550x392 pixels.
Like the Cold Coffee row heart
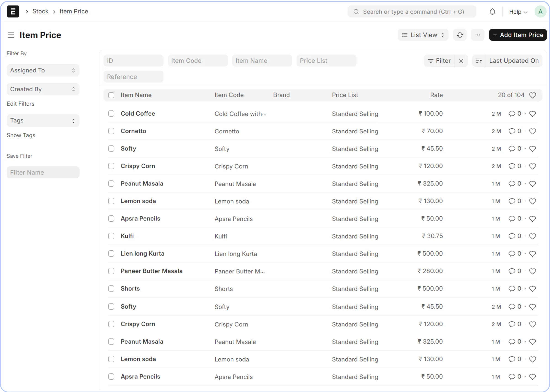click(532, 114)
